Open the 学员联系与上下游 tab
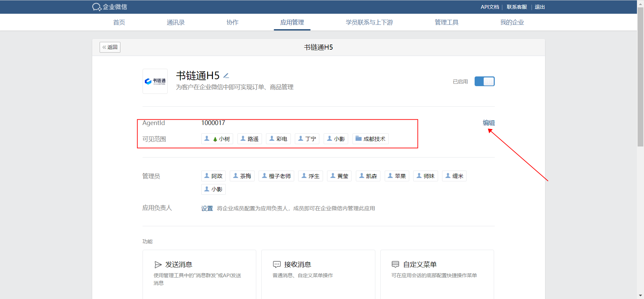 click(x=369, y=22)
